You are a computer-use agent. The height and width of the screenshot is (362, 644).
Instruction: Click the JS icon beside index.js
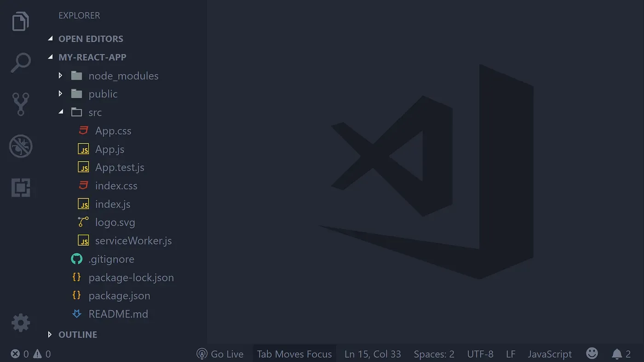(x=83, y=204)
